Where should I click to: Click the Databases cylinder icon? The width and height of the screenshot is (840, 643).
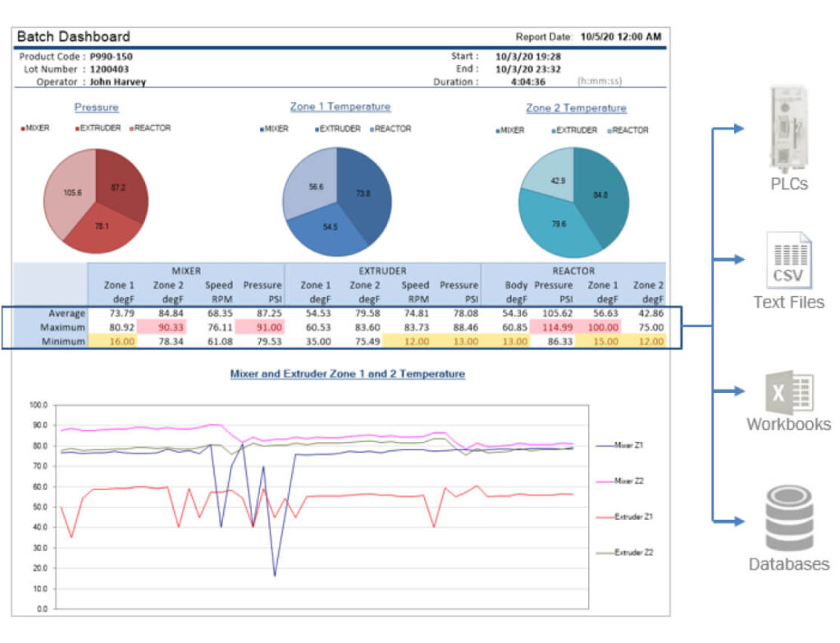pos(788,521)
